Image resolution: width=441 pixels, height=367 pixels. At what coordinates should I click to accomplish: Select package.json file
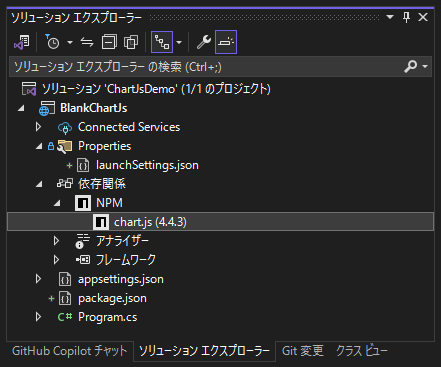coord(112,298)
